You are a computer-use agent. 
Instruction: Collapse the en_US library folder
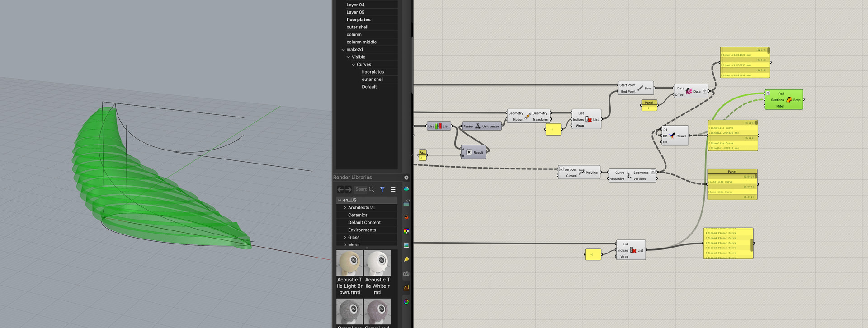[340, 200]
